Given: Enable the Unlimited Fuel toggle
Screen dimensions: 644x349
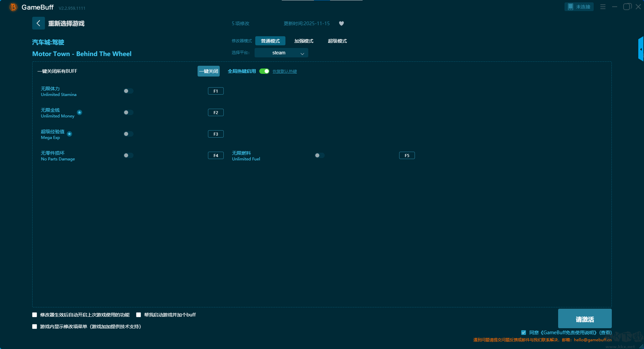Looking at the screenshot, I should click(319, 155).
